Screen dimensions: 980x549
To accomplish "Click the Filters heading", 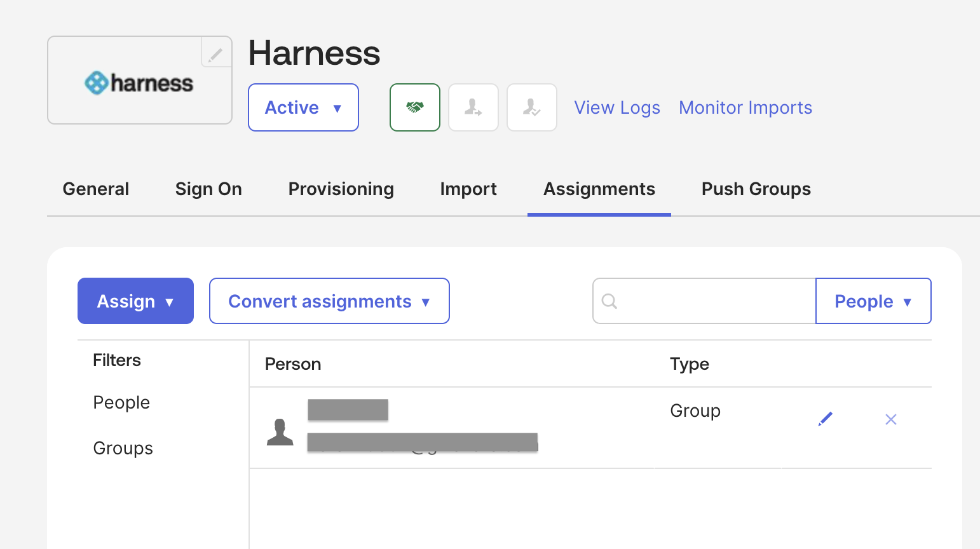I will 117,360.
